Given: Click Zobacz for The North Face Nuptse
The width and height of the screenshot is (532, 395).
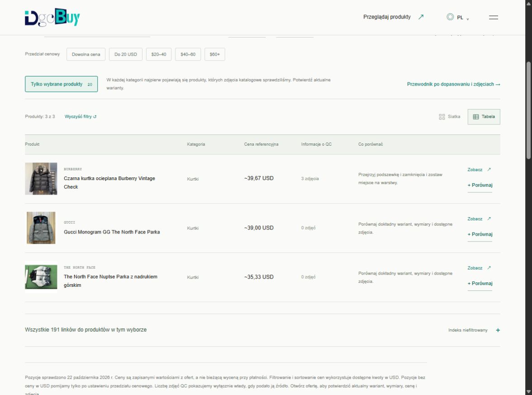Looking at the screenshot, I should point(479,268).
